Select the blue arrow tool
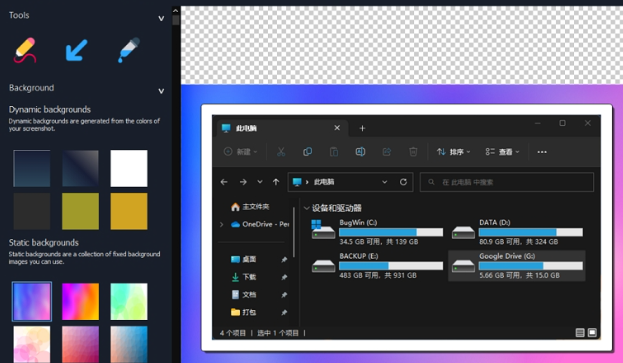The height and width of the screenshot is (363, 623). tap(76, 50)
